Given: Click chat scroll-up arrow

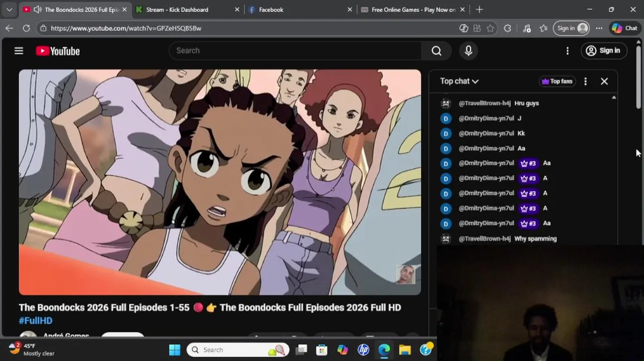Looking at the screenshot, I should (614, 97).
